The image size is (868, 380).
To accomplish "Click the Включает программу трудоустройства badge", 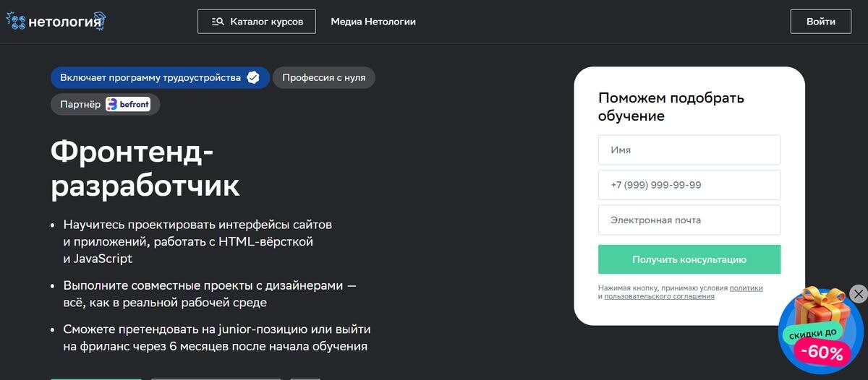I will [150, 78].
